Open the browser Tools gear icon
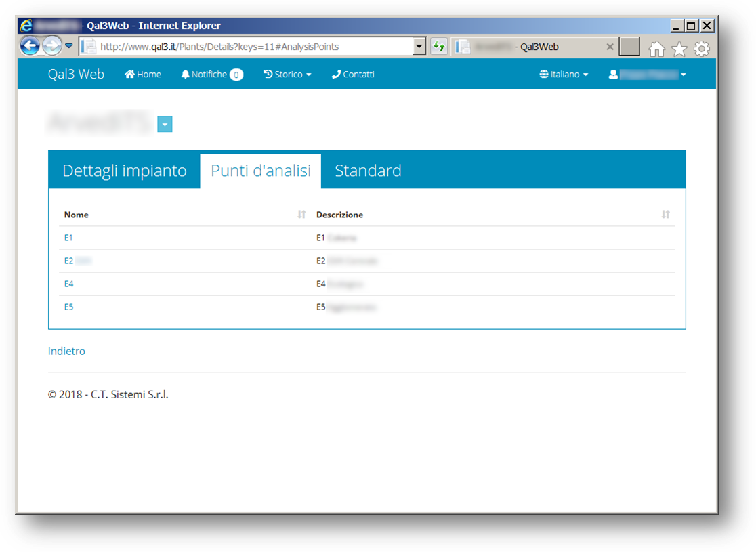756x552 pixels. (x=702, y=48)
